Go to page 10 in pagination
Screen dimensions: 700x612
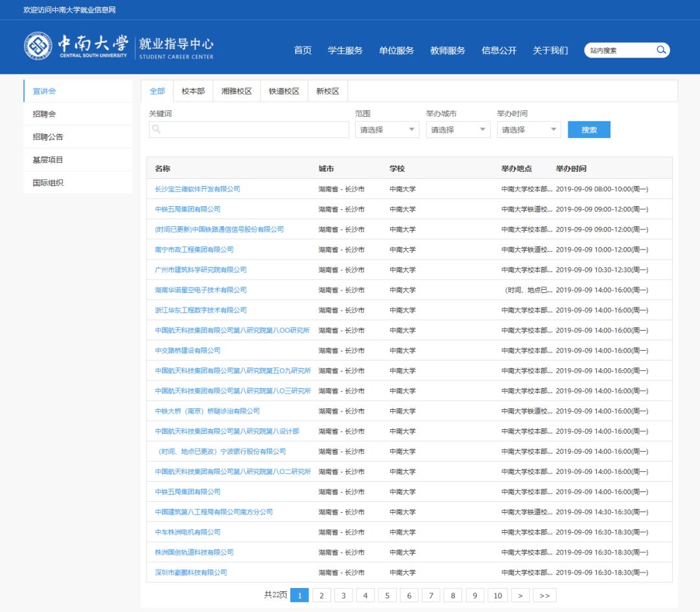[498, 595]
